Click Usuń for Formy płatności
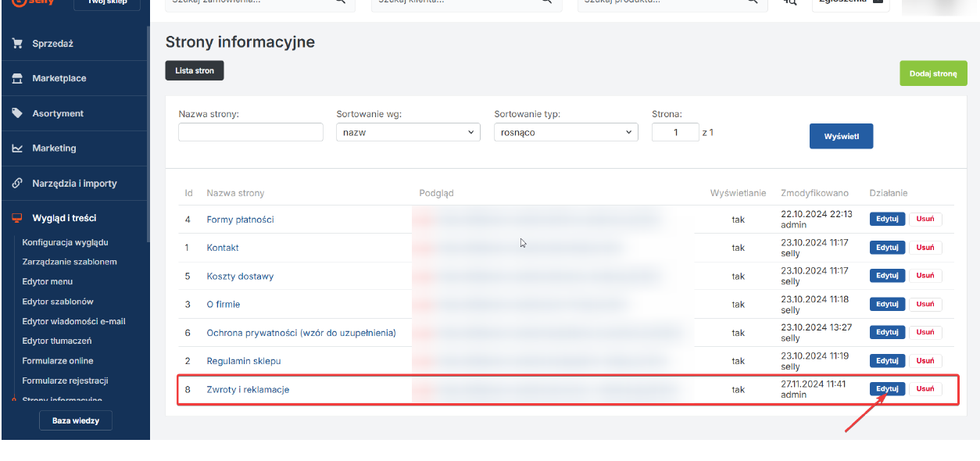This screenshot has height=461, width=980. [x=925, y=220]
